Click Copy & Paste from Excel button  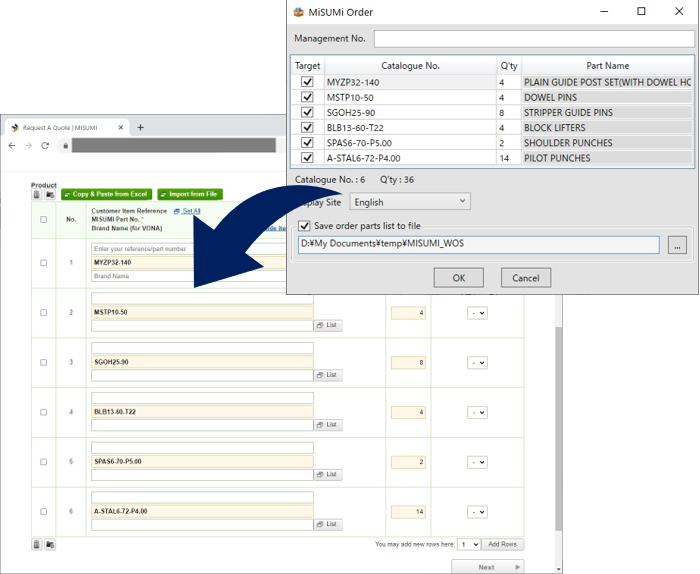[107, 194]
